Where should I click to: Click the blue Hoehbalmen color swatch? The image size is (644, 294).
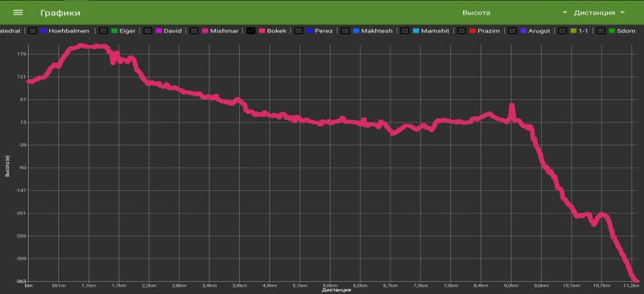pyautogui.click(x=43, y=31)
